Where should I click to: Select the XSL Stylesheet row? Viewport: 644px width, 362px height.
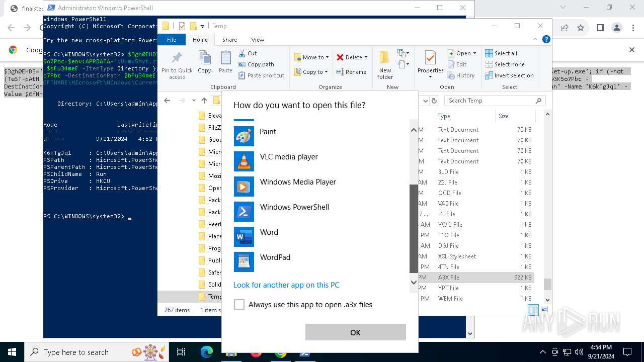click(476, 256)
